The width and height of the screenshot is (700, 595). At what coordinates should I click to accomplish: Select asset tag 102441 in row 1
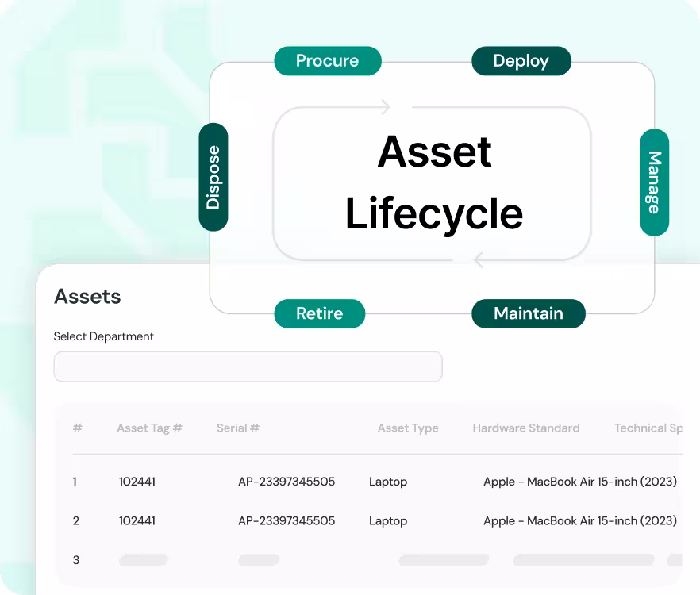click(137, 482)
